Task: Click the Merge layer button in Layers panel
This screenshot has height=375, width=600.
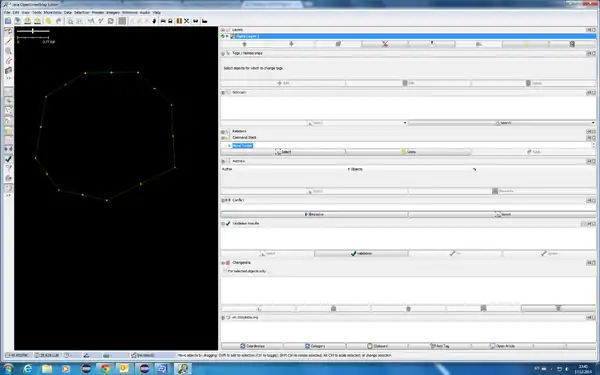Action: (x=479, y=44)
